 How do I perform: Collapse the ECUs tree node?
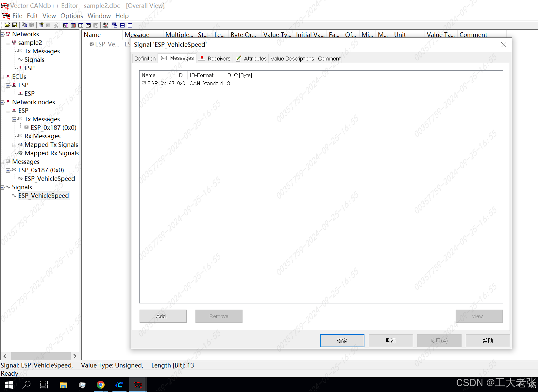[x=2, y=77]
